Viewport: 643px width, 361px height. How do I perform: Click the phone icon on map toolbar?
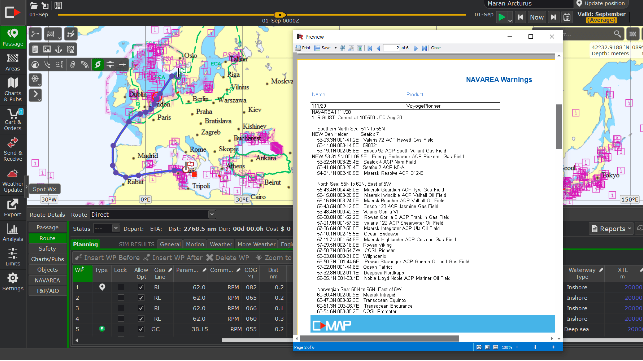[x=48, y=64]
